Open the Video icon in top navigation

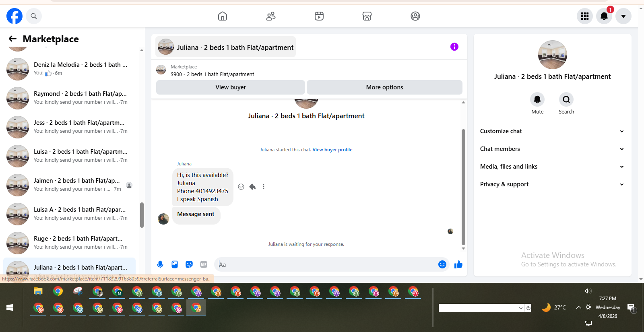coord(319,16)
